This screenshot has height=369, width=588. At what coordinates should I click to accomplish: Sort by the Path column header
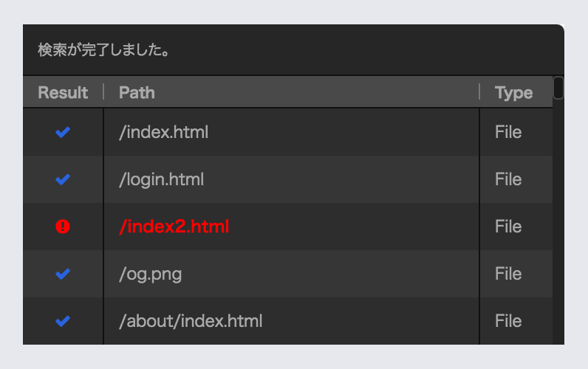[137, 92]
